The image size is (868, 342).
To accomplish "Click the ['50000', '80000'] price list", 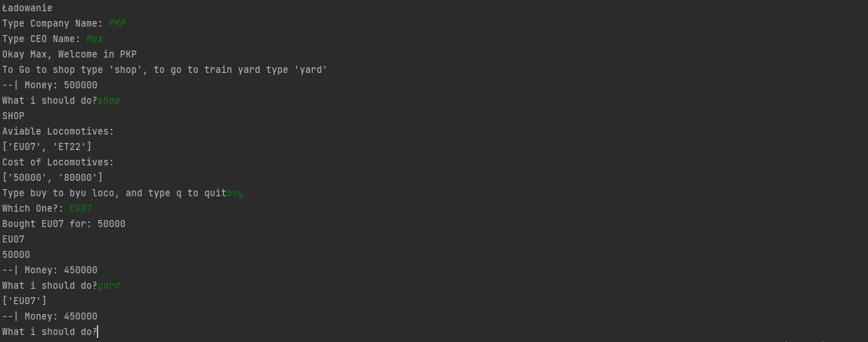I will click(53, 177).
